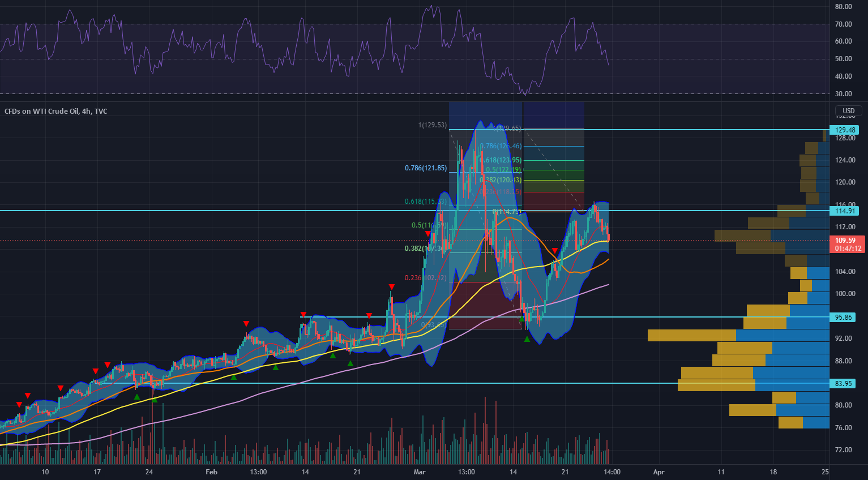
Task: Click the current price label 109.59
Action: pyautogui.click(x=845, y=241)
